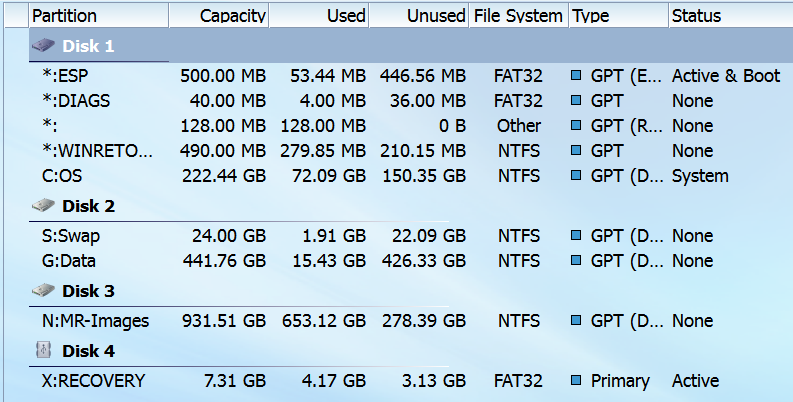The width and height of the screenshot is (793, 402).
Task: Click the type square icon for C:OS row
Action: 576,176
